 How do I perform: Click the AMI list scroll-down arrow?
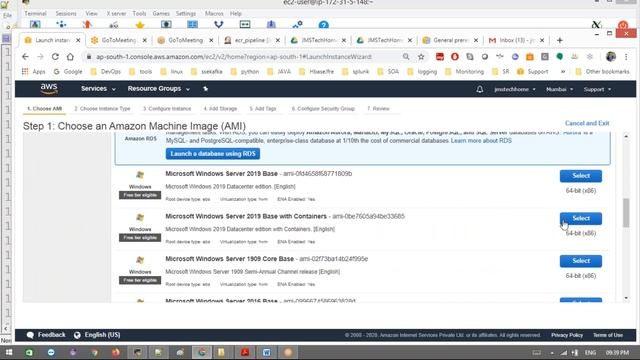pos(626,298)
